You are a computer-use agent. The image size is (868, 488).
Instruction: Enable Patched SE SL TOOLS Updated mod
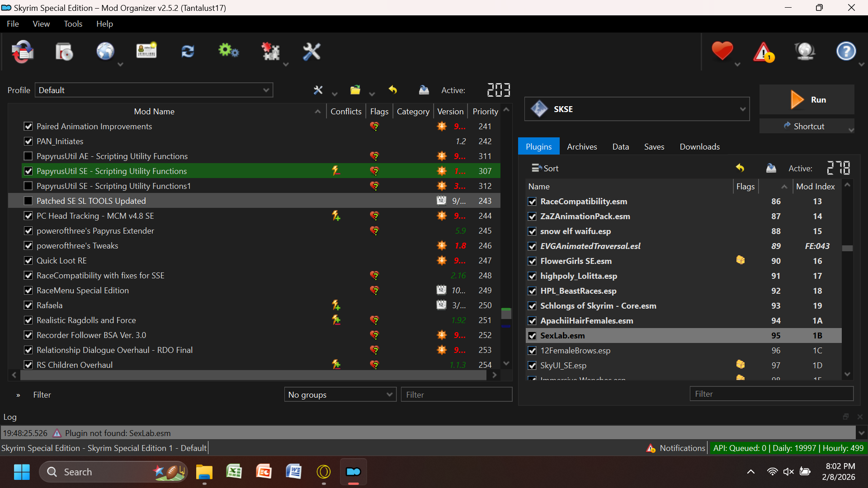pyautogui.click(x=28, y=201)
